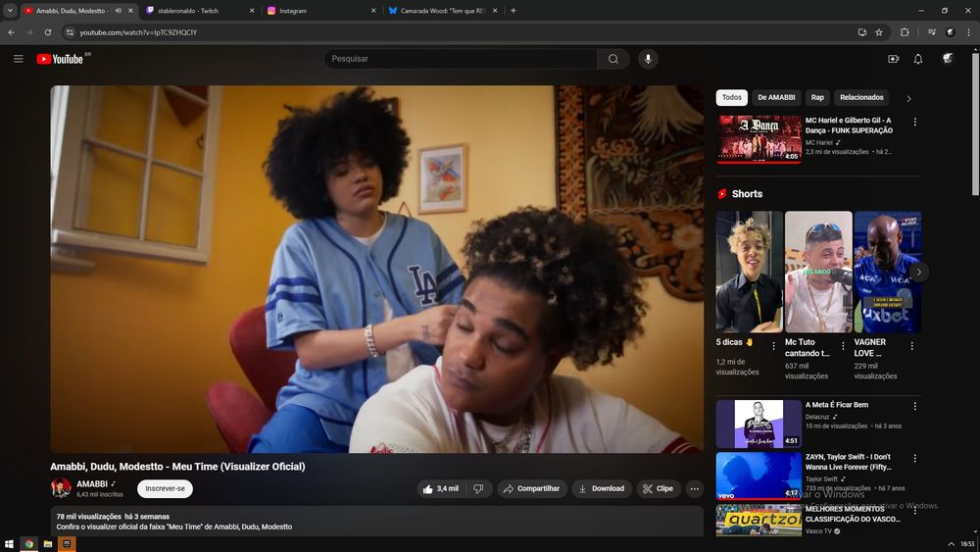Viewport: 980px width, 552px height.
Task: Open the 5 dicas short thumbnail
Action: pyautogui.click(x=750, y=272)
